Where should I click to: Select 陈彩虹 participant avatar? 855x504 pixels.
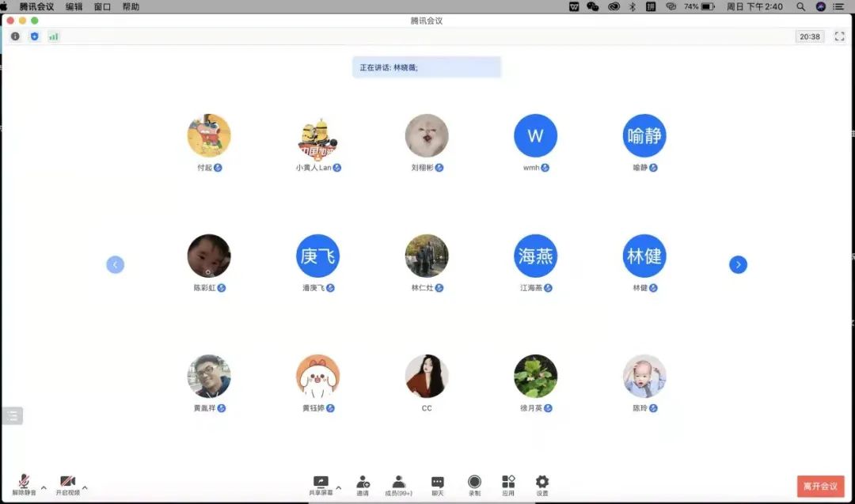pyautogui.click(x=209, y=256)
